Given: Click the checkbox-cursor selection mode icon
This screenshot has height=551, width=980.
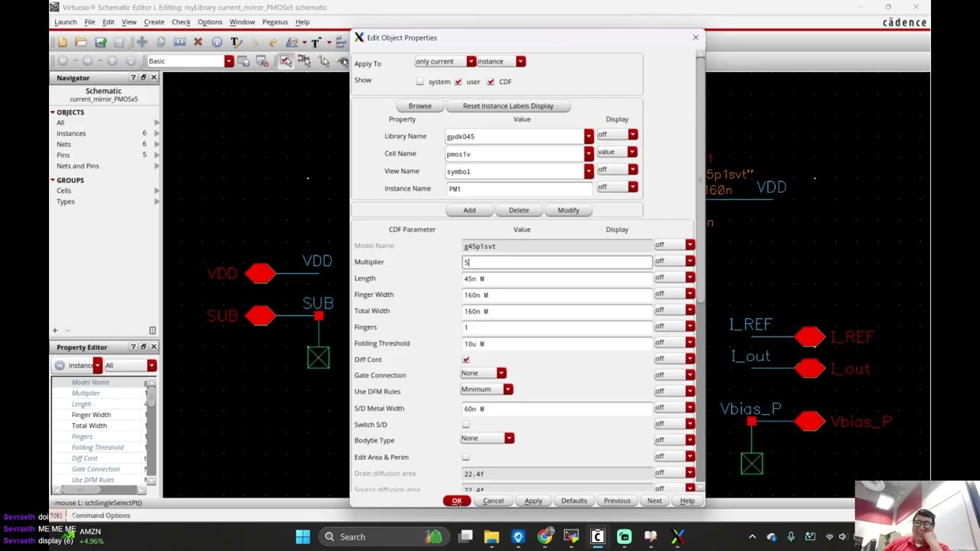Looking at the screenshot, I should point(286,61).
